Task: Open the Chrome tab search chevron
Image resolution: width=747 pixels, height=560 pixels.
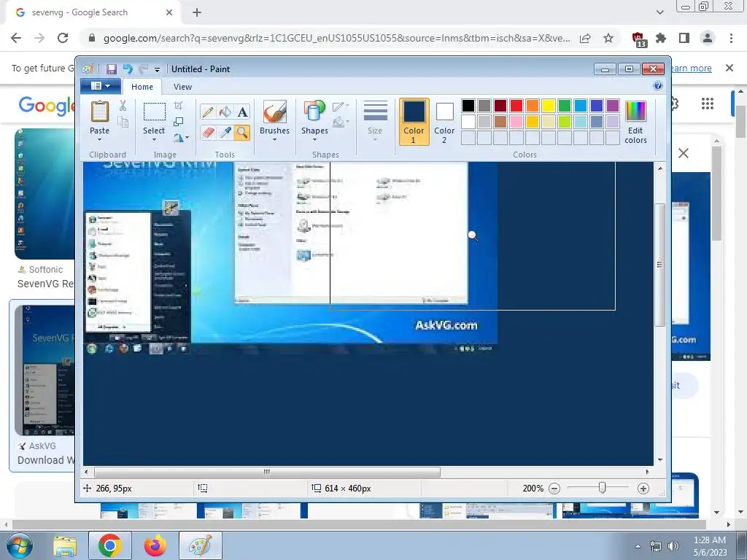Action: click(x=659, y=12)
